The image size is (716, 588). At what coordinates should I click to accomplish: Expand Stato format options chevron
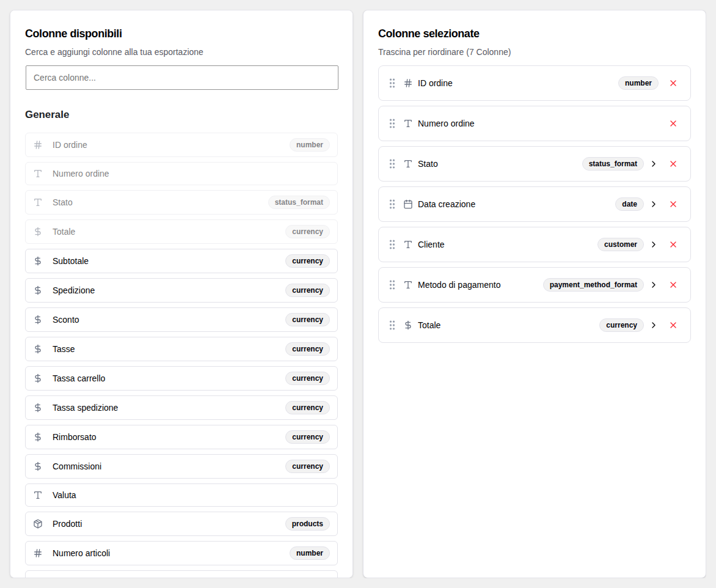coord(654,164)
